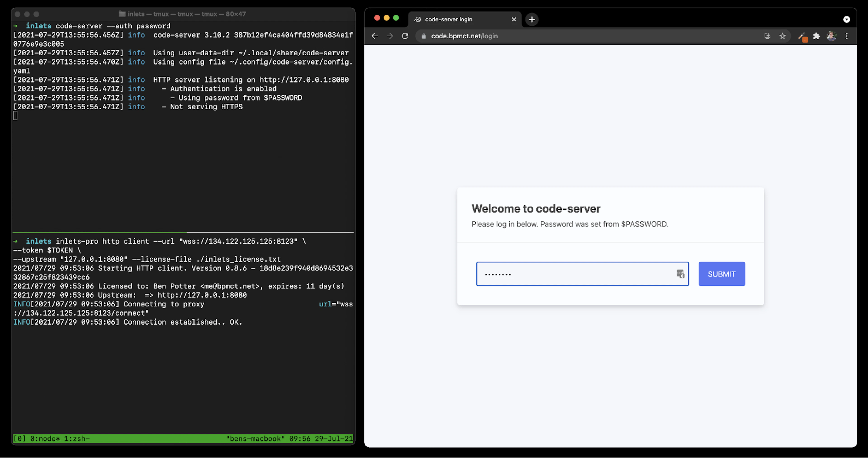Click the folder icon in terminal title bar
This screenshot has width=868, height=458.
click(x=122, y=14)
